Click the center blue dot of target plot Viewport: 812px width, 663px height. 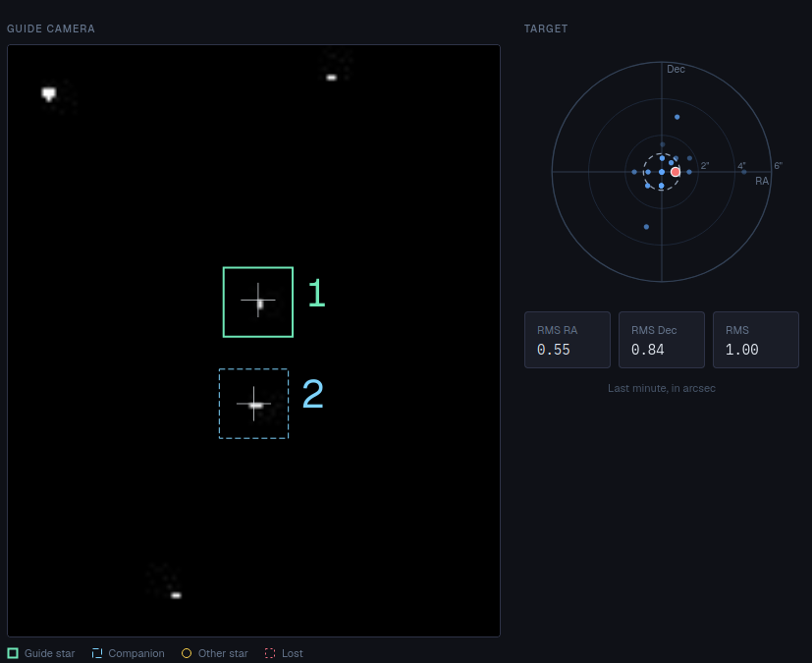(662, 172)
